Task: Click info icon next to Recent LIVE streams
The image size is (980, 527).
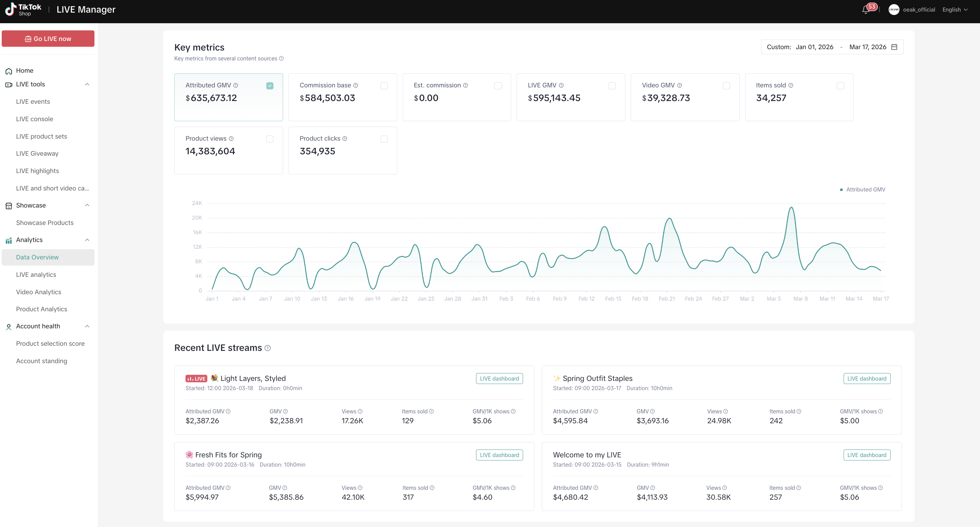Action: pyautogui.click(x=267, y=348)
